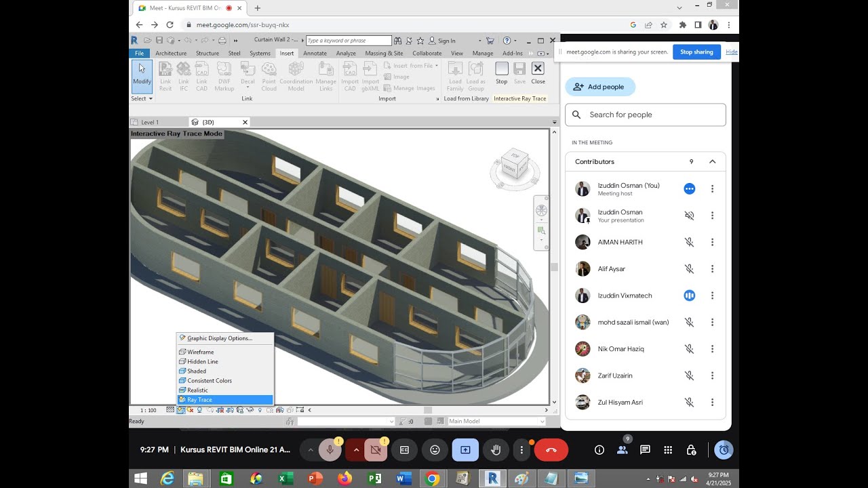This screenshot has width=868, height=488.
Task: Click the Link Revit ribbon icon
Action: click(x=165, y=77)
